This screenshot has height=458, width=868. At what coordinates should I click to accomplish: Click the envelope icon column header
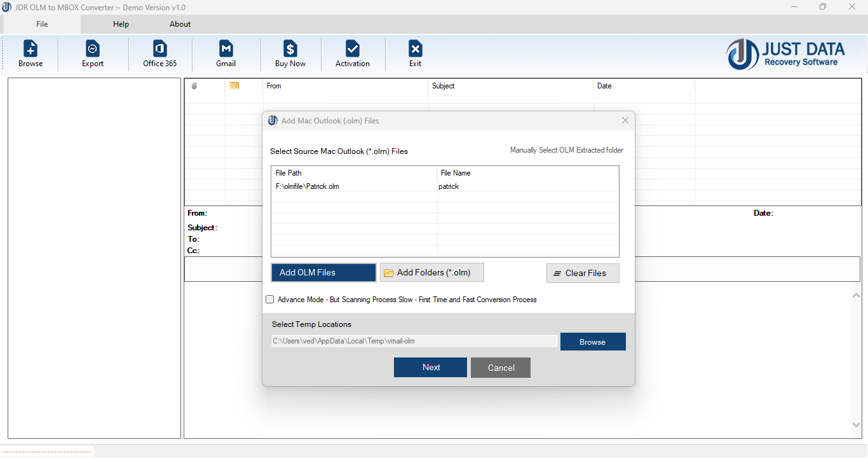click(x=234, y=86)
